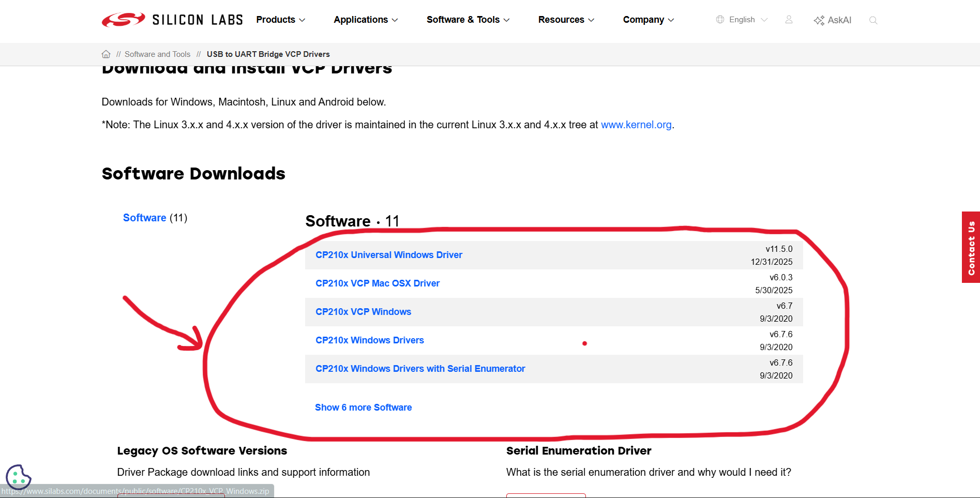This screenshot has height=498, width=980.
Task: Click the globe language icon
Action: (x=720, y=20)
